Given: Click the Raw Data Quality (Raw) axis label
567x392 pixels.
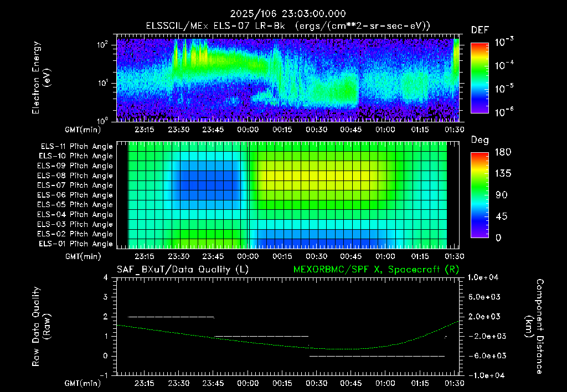Looking at the screenshot, I should [x=41, y=327].
